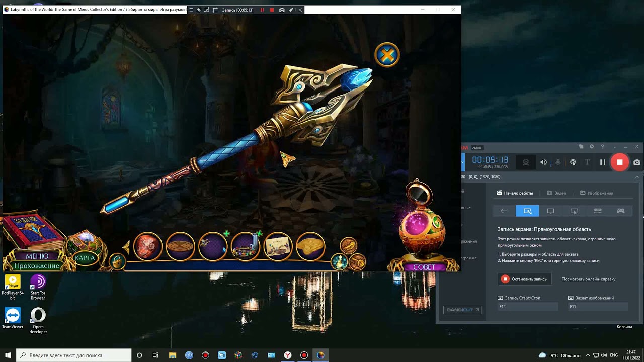This screenshot has height=362, width=644.
Task: Open the game МЕНЮ button
Action: pos(37,256)
